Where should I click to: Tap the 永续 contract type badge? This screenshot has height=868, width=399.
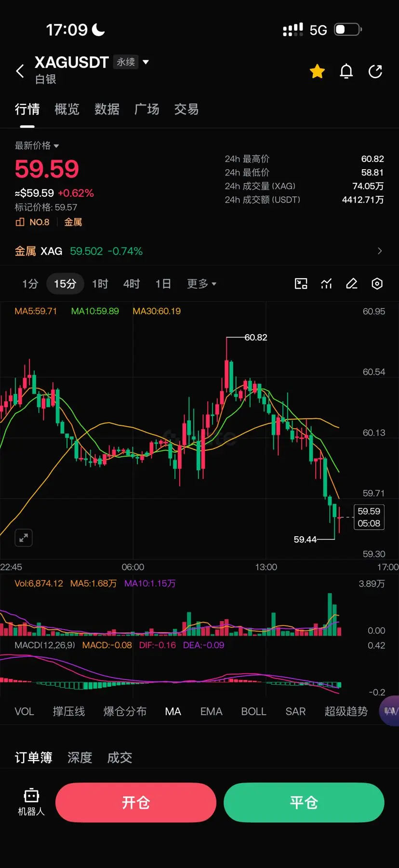tap(126, 62)
